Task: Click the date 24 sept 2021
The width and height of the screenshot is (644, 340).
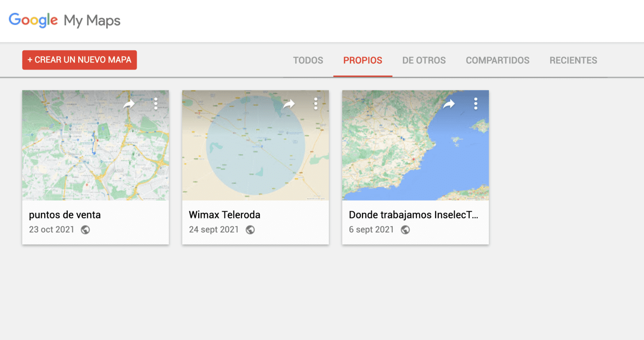Action: [x=214, y=230]
